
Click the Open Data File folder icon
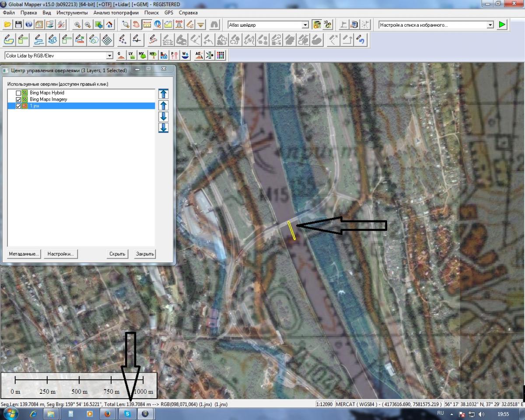coord(7,25)
